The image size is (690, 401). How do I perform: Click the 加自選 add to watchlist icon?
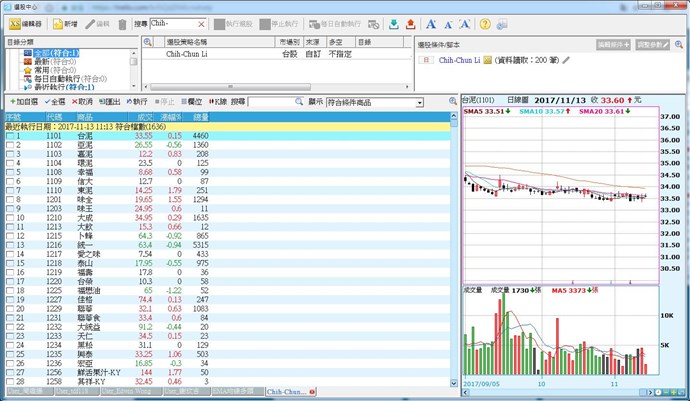23,102
